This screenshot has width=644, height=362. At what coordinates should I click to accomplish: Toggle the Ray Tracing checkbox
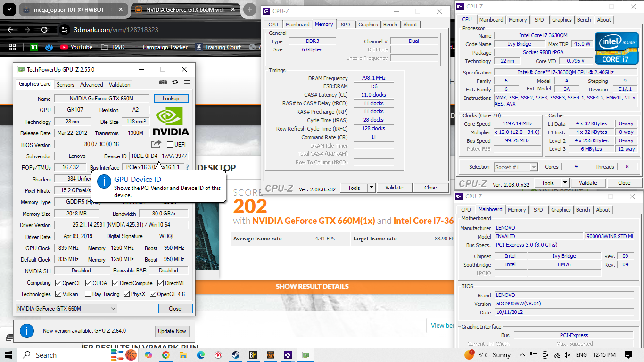pos(88,294)
